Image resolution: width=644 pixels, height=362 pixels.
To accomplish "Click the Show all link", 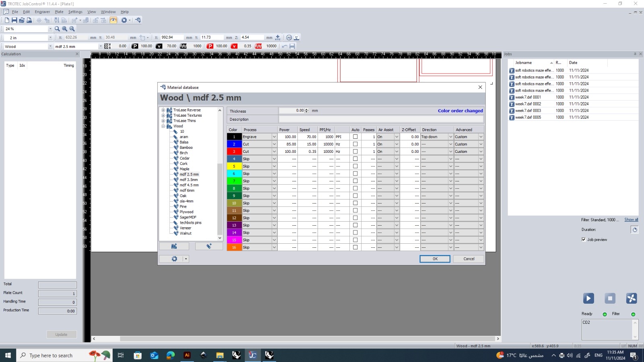I will pyautogui.click(x=631, y=220).
